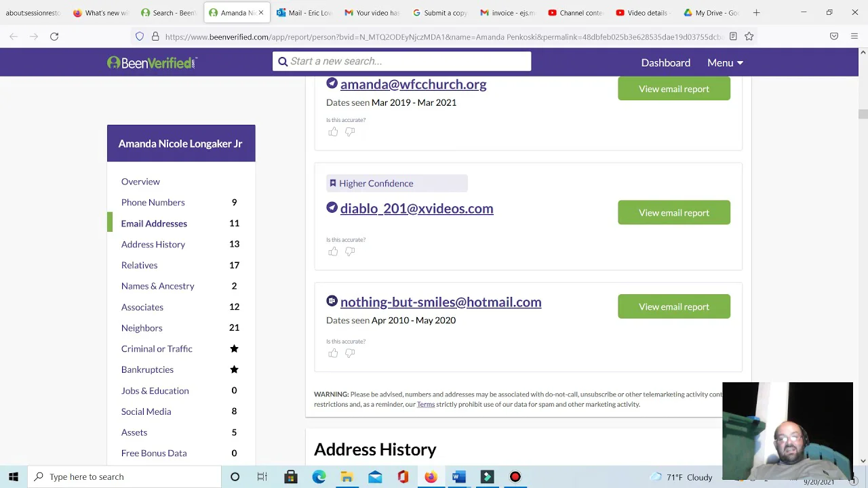Image resolution: width=868 pixels, height=488 pixels.
Task: Bookmark this page with the star icon
Action: (749, 37)
